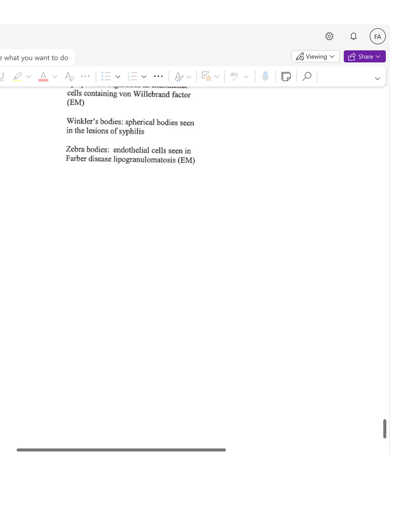Click the search magnifier icon
The width and height of the screenshot is (411, 532).
(x=307, y=76)
